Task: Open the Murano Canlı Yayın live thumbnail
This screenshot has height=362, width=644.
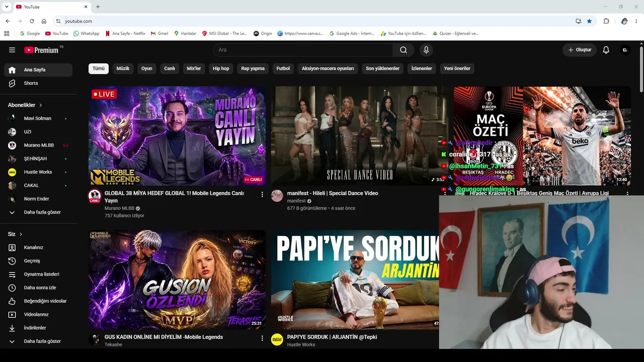Action: coord(177,136)
